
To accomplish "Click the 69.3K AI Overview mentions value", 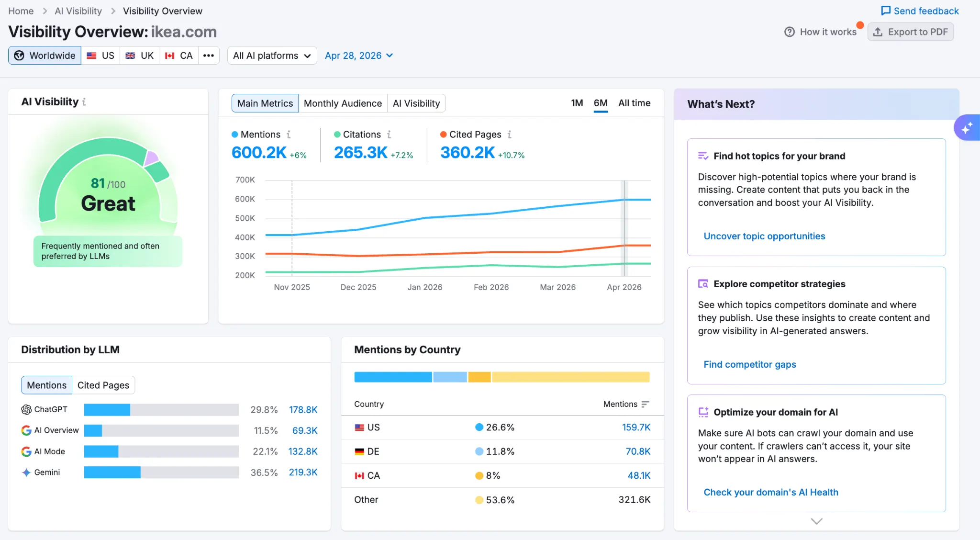I will coord(305,430).
